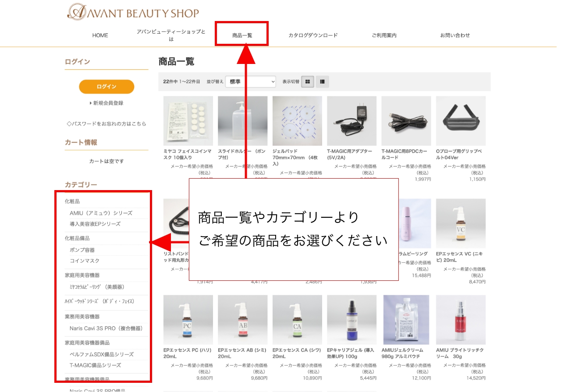Select 導入美容液EPシリーズ category
561x392 pixels.
(95, 224)
